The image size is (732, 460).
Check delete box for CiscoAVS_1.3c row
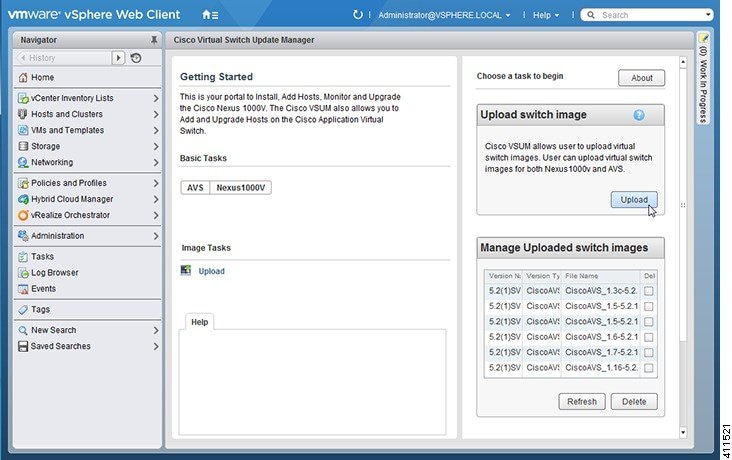point(648,291)
